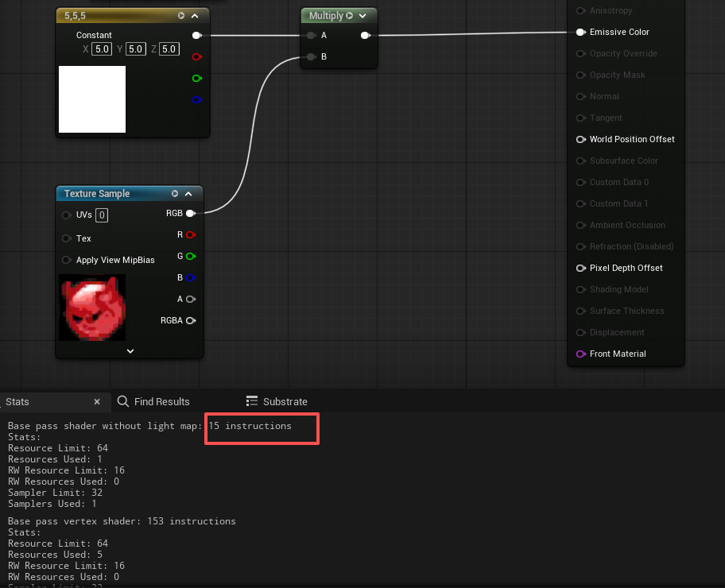Select the Multiply node title
Screen dimensions: 725x588
coord(326,16)
